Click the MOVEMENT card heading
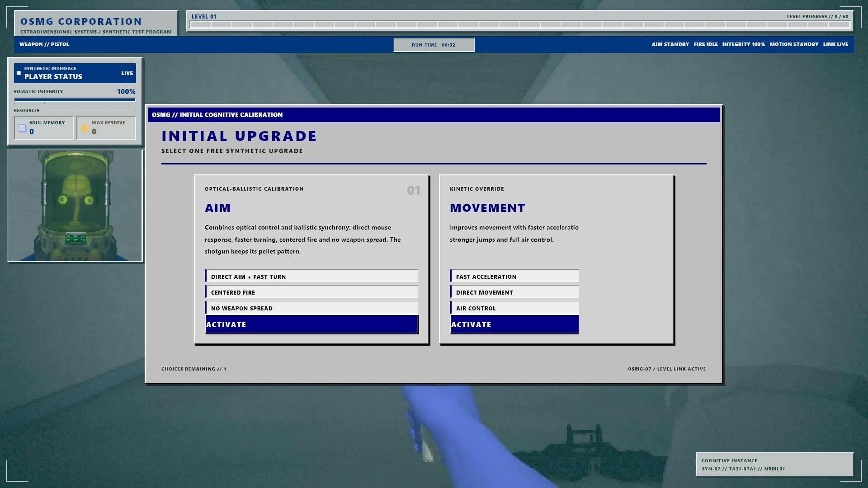This screenshot has height=488, width=868. tap(487, 208)
